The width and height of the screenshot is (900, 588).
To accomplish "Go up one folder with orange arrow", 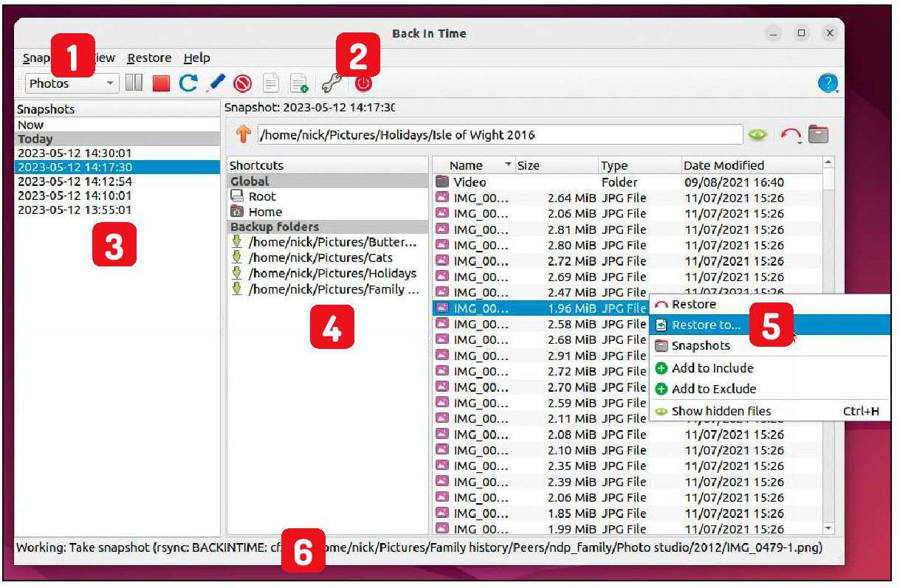I will coord(242,135).
